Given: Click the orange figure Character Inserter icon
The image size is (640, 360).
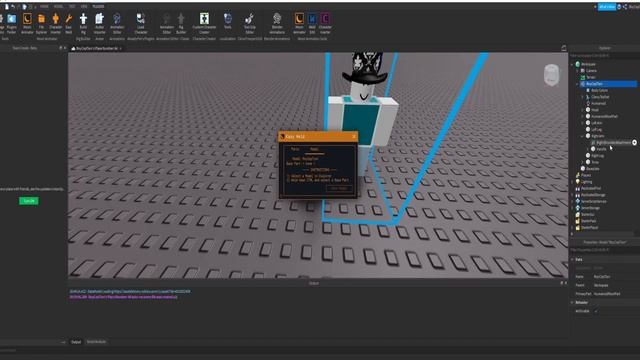Looking at the screenshot, I should 56,24.
